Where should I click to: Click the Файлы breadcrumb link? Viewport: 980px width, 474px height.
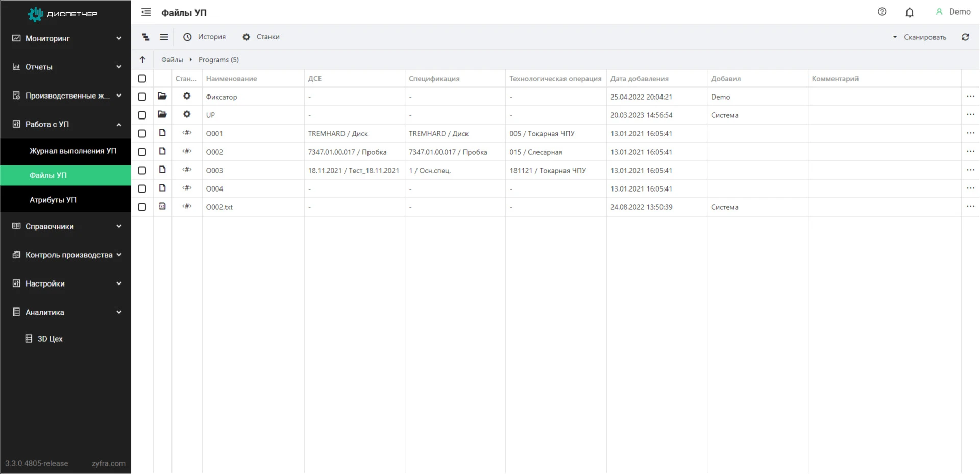[172, 60]
